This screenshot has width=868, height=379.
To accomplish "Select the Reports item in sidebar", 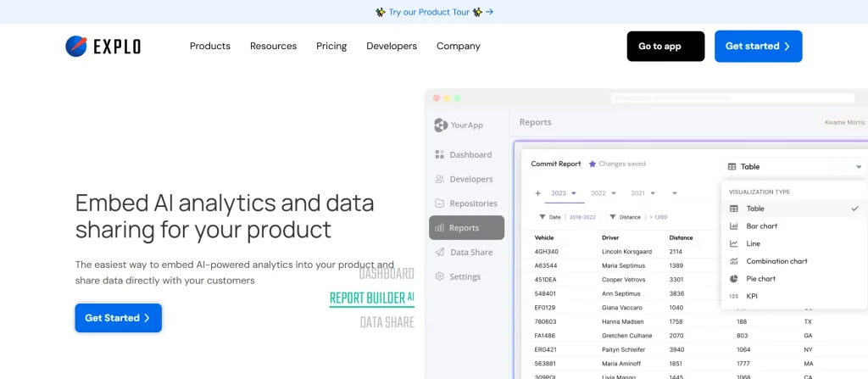I will [x=466, y=228].
